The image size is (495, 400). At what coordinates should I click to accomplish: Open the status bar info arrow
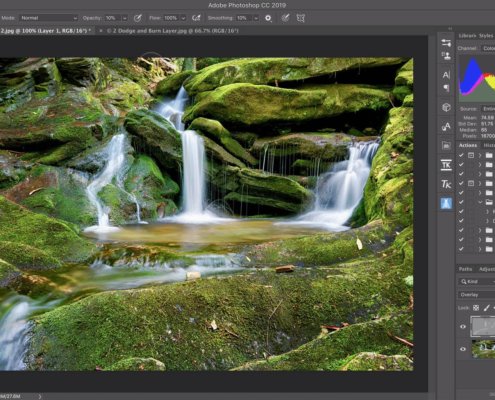point(40,396)
